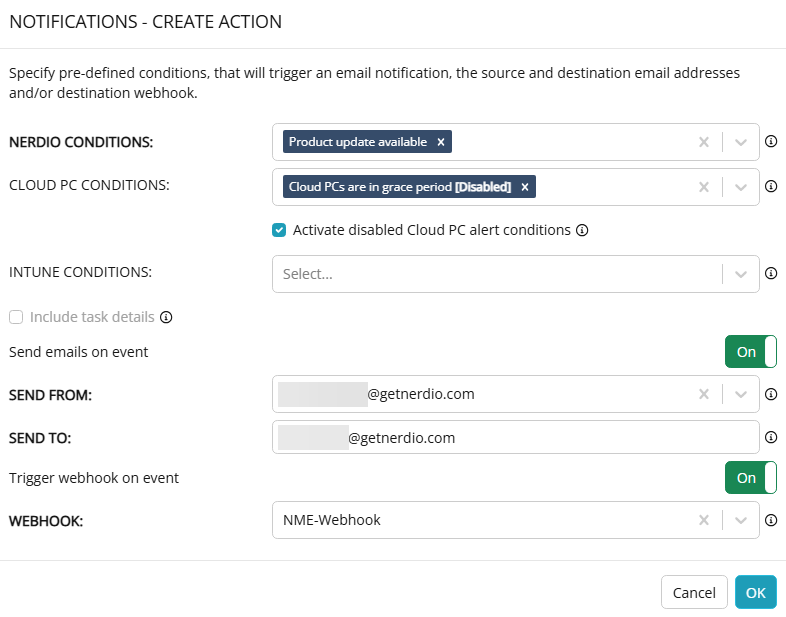Screen dimensions: 786x617
Task: Expand the Nerdio Conditions dropdown arrow
Action: click(740, 142)
